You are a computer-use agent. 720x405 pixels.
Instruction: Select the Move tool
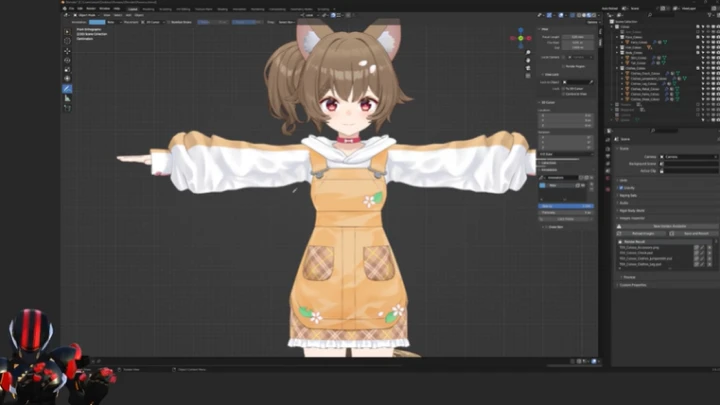pyautogui.click(x=68, y=51)
